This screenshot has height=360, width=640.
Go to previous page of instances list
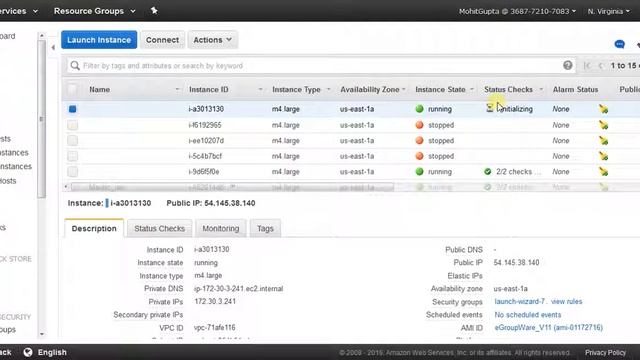pyautogui.click(x=600, y=65)
